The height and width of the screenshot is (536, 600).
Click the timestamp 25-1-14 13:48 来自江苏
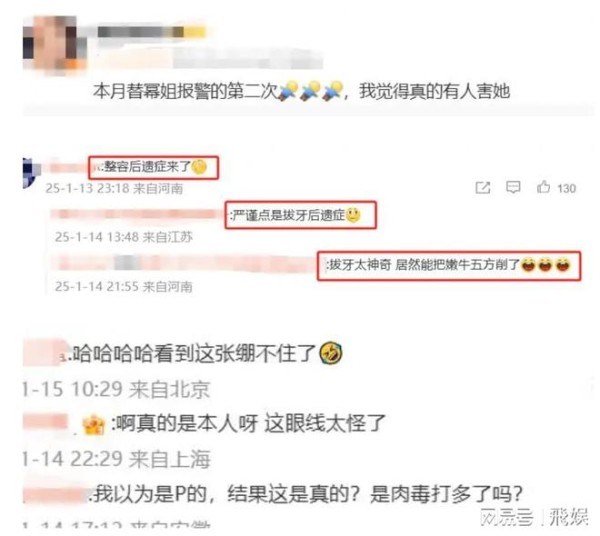point(123,237)
